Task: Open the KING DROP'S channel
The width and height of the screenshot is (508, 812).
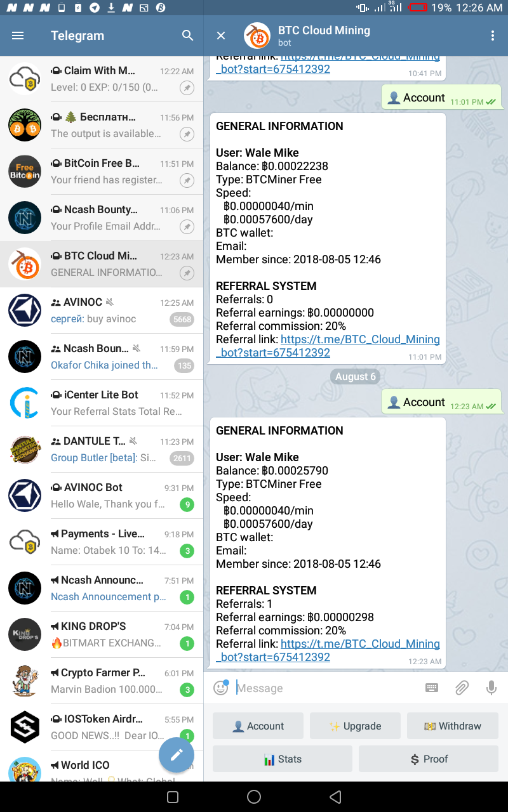Action: tap(102, 634)
